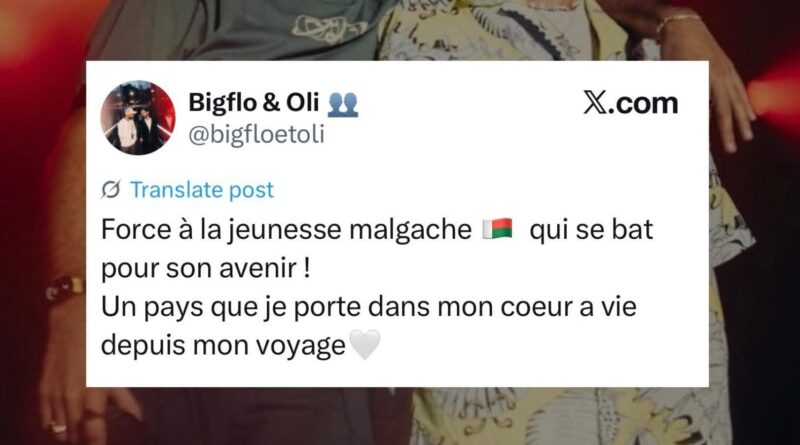Click the ring on the finger in the background
Image resolution: width=800 pixels, height=445 pixels.
(x=58, y=428)
